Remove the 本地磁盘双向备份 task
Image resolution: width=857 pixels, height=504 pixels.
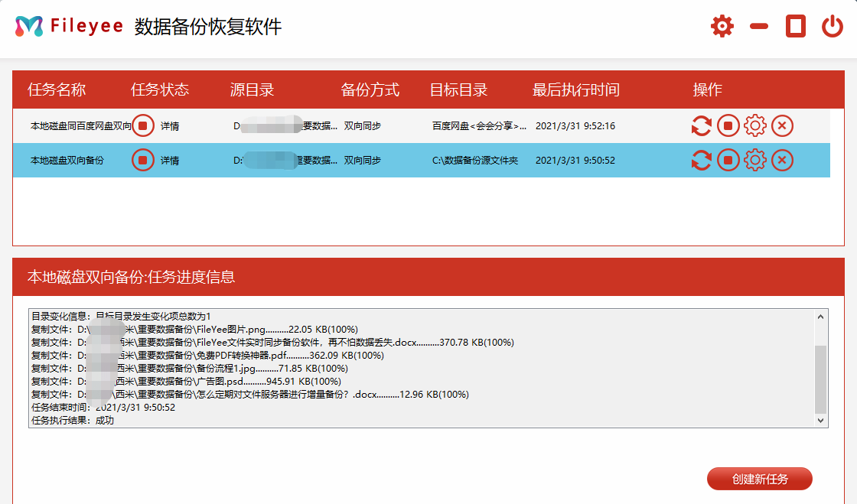point(781,160)
